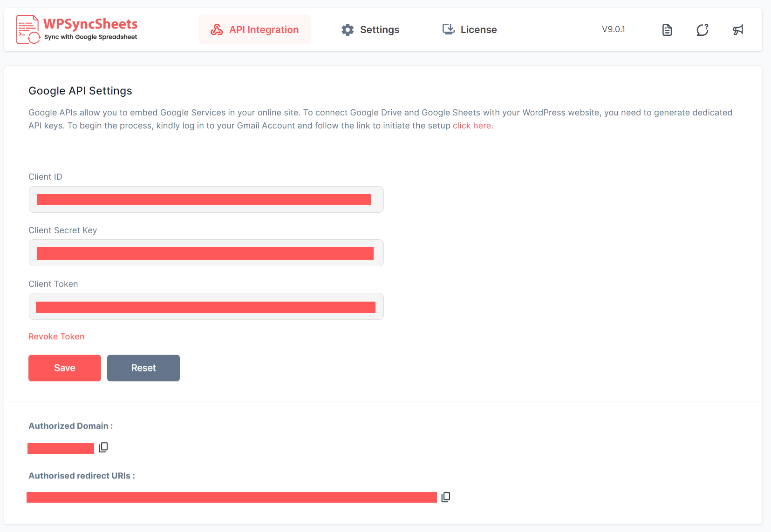Click the support chat bubble icon
Image resolution: width=771 pixels, height=532 pixels.
[703, 30]
